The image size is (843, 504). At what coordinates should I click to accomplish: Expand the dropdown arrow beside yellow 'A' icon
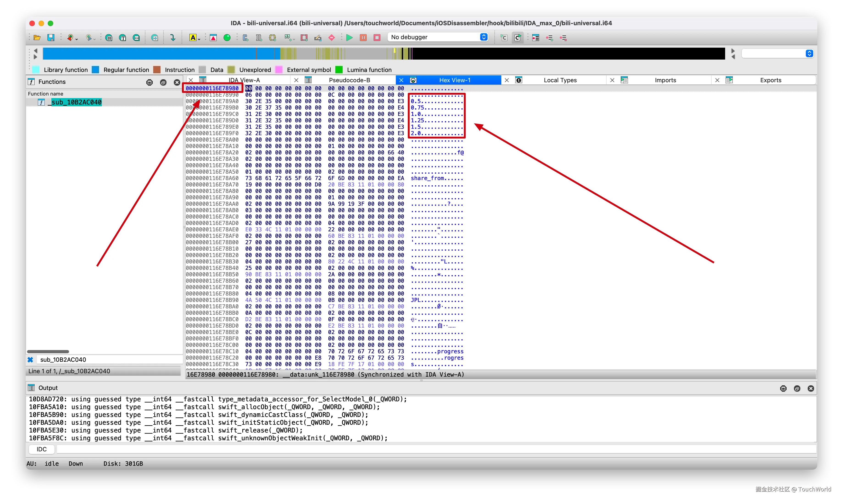199,39
